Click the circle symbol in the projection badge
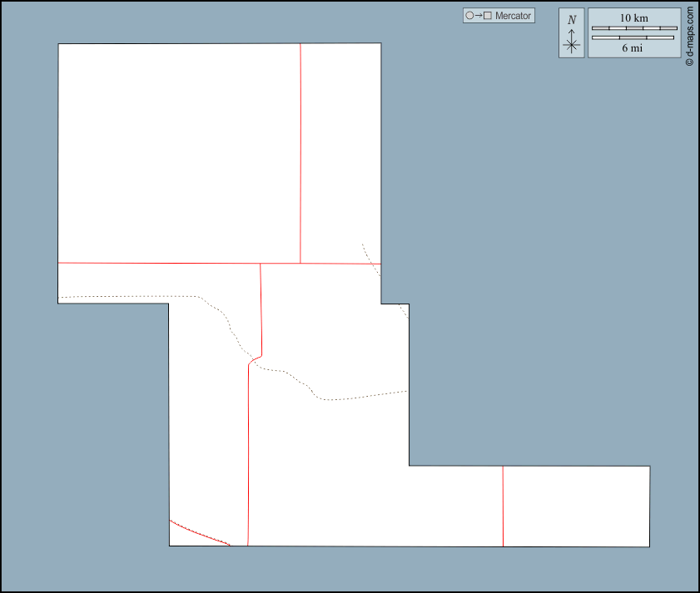 470,16
